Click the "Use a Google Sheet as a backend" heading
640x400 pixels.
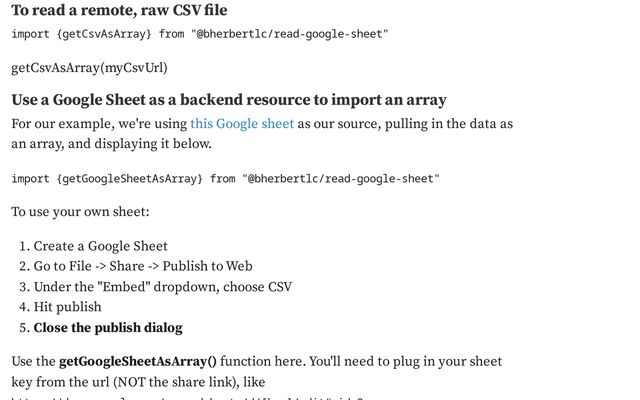click(229, 100)
